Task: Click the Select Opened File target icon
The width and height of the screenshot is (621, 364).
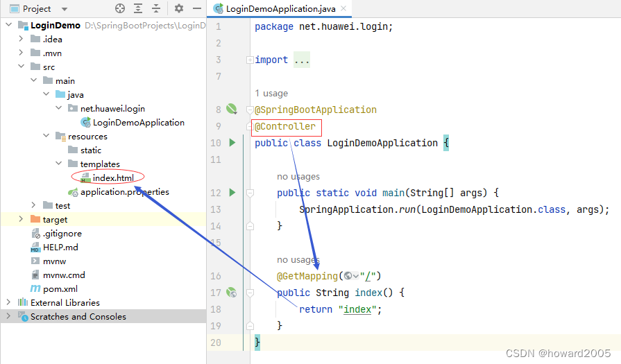Action: [x=120, y=8]
